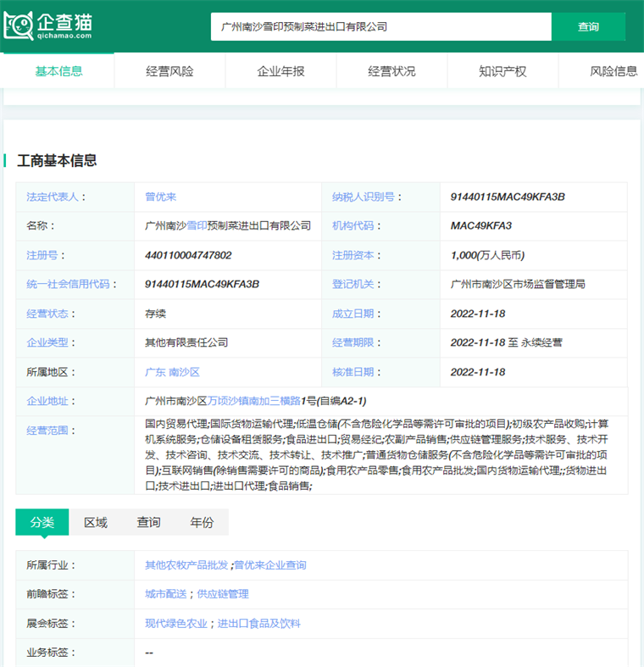Open the 曾优来企业查询 link
The height and width of the screenshot is (667, 644).
pyautogui.click(x=270, y=565)
